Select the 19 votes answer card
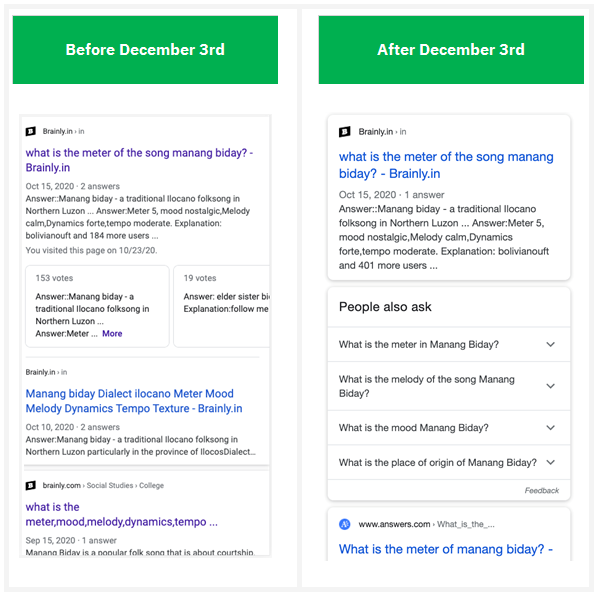 (x=222, y=306)
